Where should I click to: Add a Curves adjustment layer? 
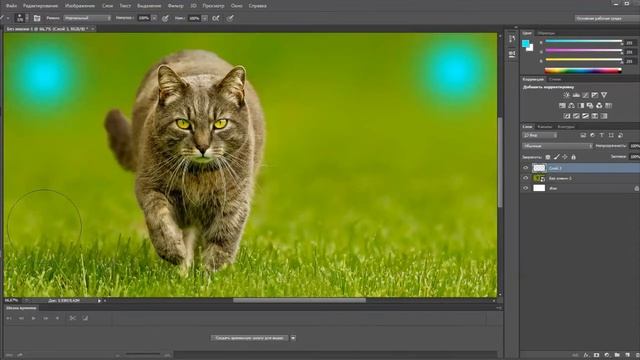(x=585, y=95)
